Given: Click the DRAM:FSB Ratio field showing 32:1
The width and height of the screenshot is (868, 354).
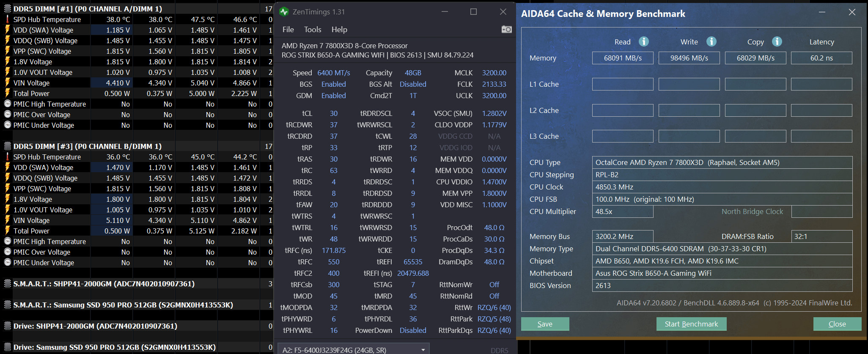Looking at the screenshot, I should pyautogui.click(x=821, y=236).
